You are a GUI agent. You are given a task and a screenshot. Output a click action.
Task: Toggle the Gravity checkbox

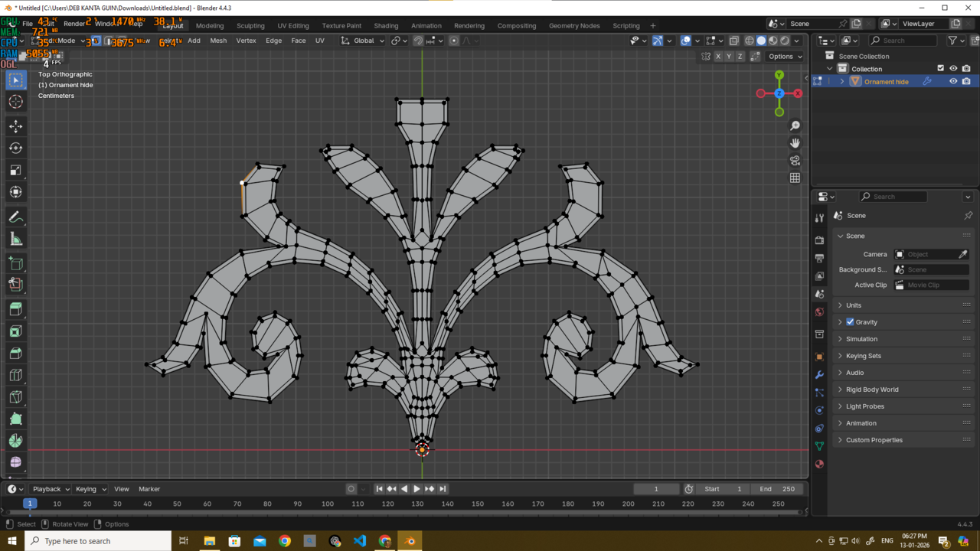pos(850,322)
